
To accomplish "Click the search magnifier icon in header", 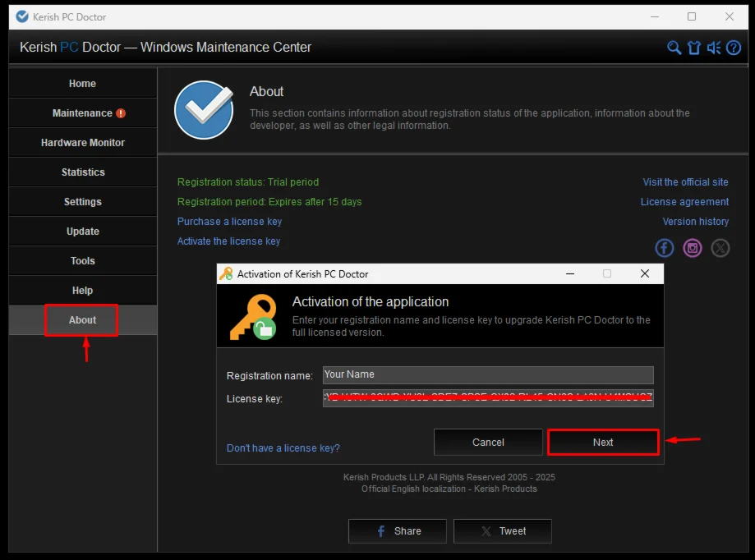I will (x=674, y=48).
